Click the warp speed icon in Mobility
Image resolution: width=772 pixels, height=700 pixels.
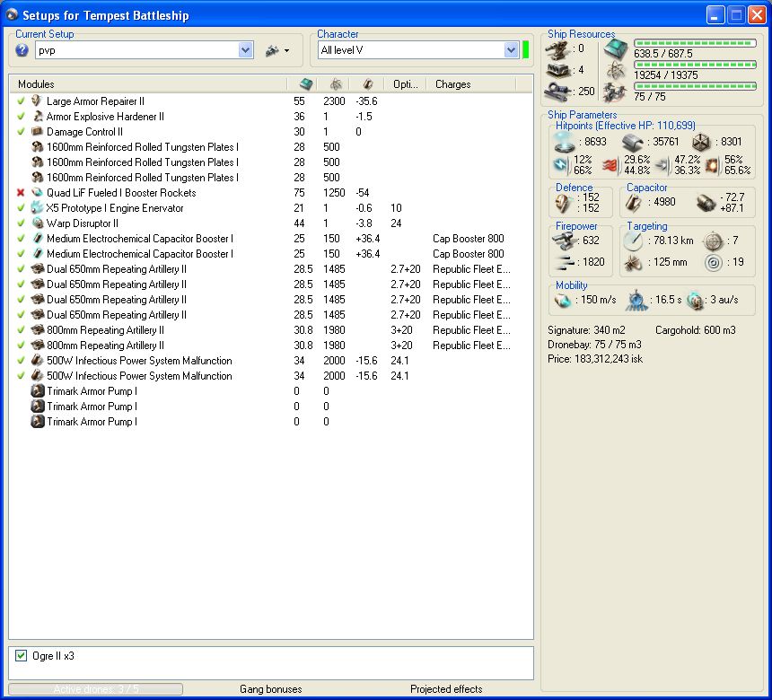(693, 300)
